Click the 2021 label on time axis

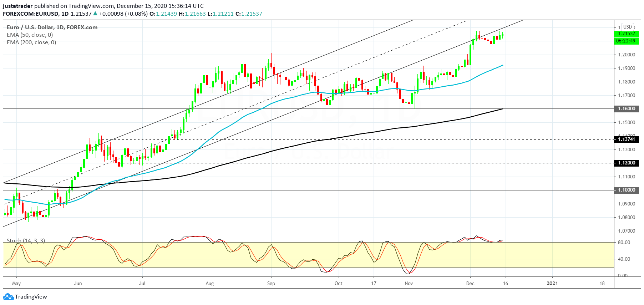click(x=552, y=284)
